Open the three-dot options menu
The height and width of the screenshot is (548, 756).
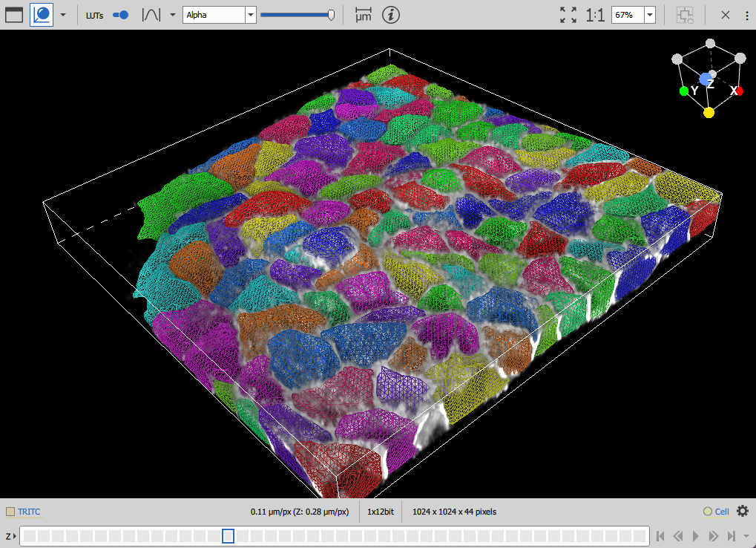click(746, 14)
